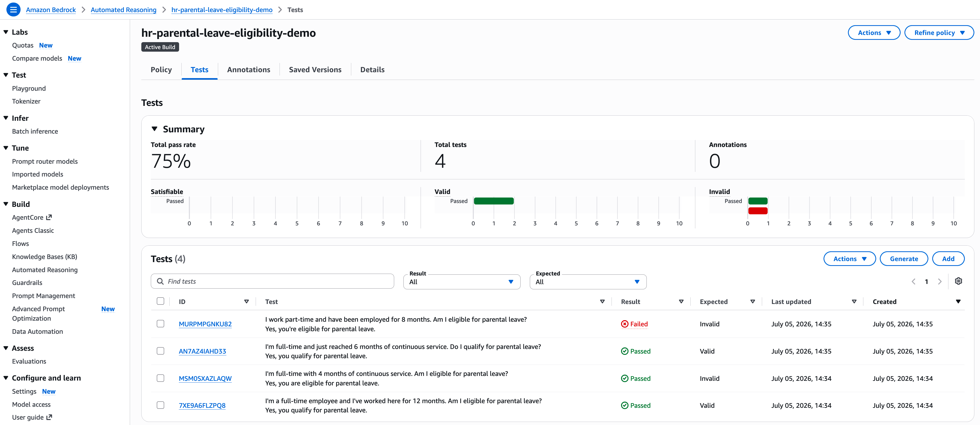Screen dimensions: 980x425
Task: Check the box for test AN7AZ4IAHD33
Action: pyautogui.click(x=161, y=351)
